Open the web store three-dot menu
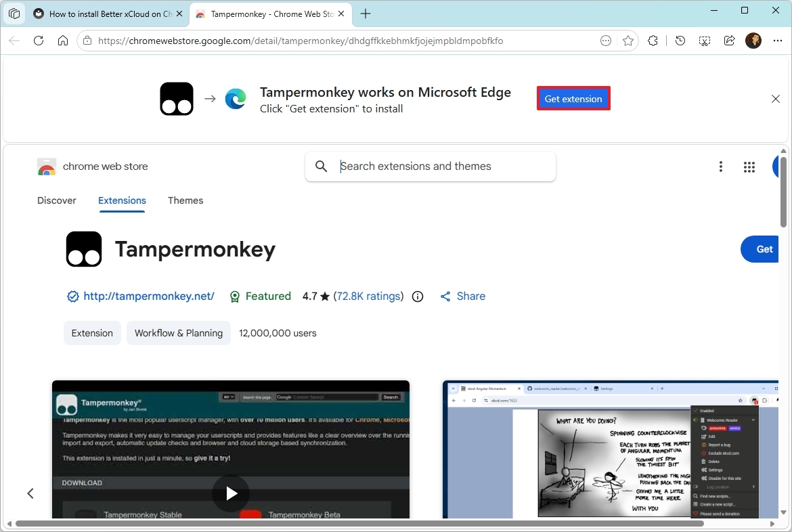Viewport: 792px width, 532px height. point(721,167)
